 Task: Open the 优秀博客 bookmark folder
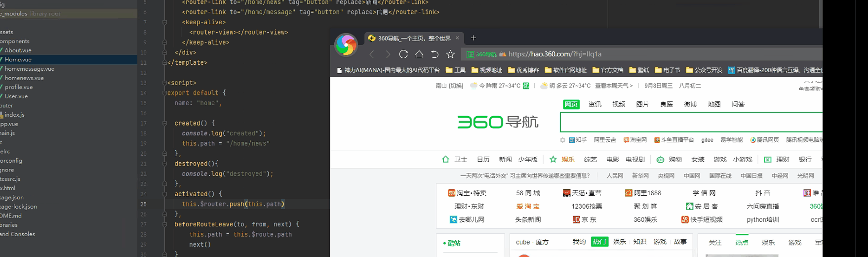pos(523,70)
